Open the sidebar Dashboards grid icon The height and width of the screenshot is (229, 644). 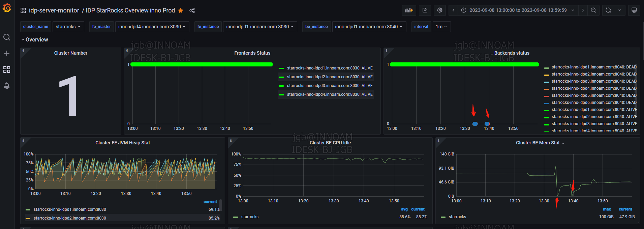[7, 69]
